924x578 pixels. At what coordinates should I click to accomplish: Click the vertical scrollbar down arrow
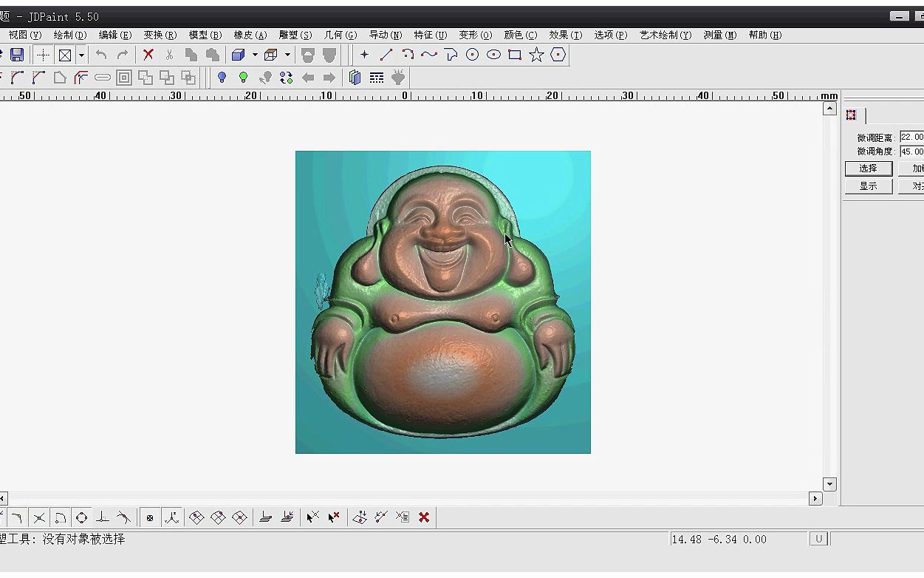[829, 484]
